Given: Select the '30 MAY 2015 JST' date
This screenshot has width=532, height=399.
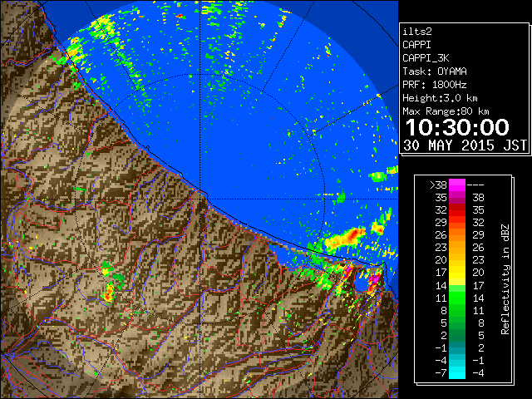Looking at the screenshot, I should 465,145.
